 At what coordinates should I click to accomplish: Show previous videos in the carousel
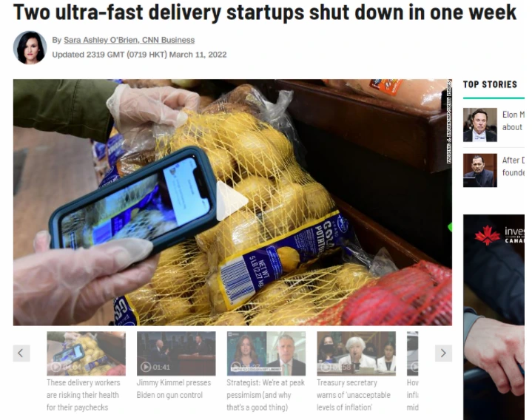(21, 353)
